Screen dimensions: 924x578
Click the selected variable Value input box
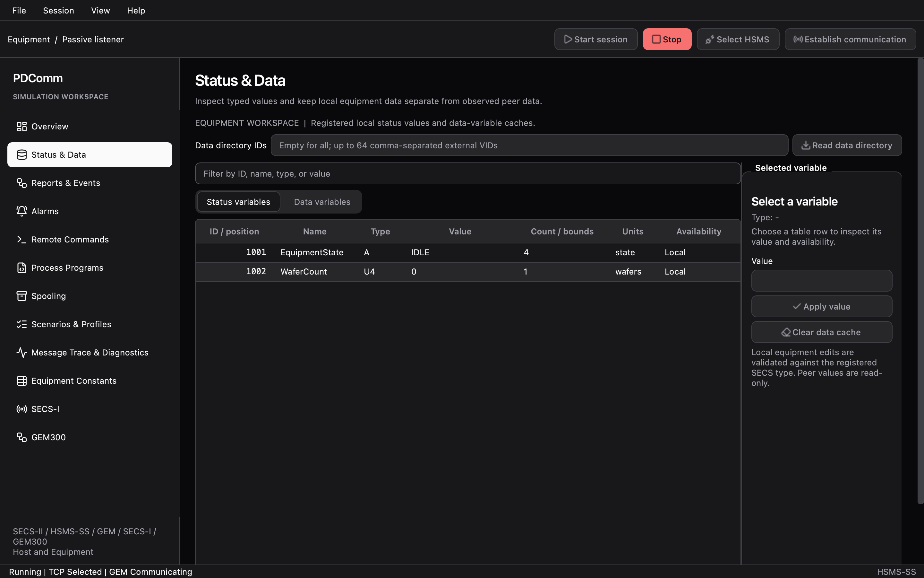tap(822, 281)
